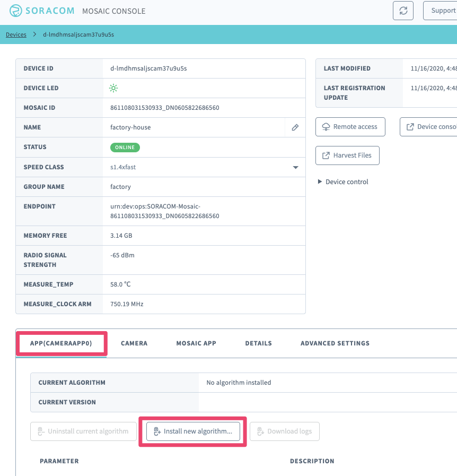Viewport: 457px width, 476px height.
Task: Select the 750.19 MHz clock value
Action: (127, 304)
